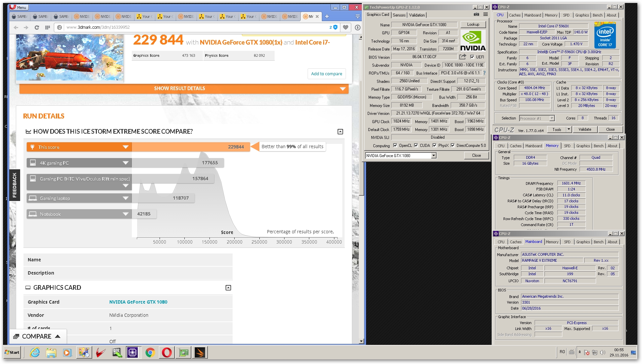Open Bench tab in CPU-Z motherboard window
642x364 pixels.
[598, 242]
